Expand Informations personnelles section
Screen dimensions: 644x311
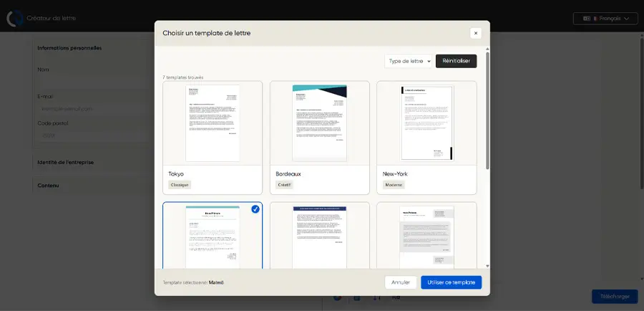click(x=69, y=48)
